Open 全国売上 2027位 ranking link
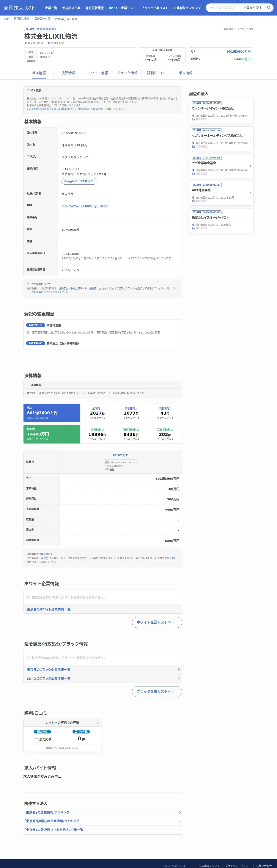This screenshot has height=868, width=277. [x=97, y=413]
